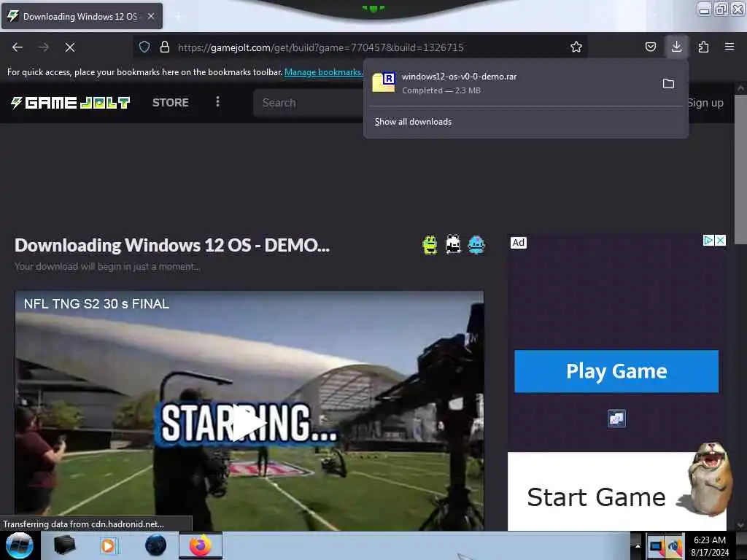The height and width of the screenshot is (560, 747).
Task: Click the Start Game ad banner
Action: (x=617, y=491)
